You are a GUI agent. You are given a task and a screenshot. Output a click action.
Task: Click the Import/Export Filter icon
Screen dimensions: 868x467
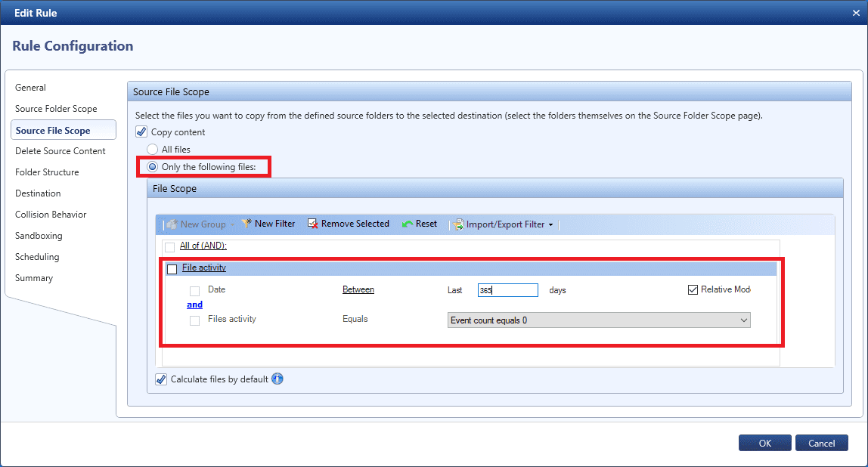click(x=458, y=224)
